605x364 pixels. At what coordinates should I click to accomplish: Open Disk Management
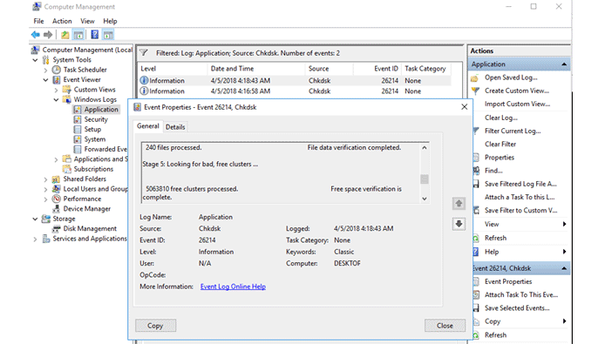click(x=90, y=229)
